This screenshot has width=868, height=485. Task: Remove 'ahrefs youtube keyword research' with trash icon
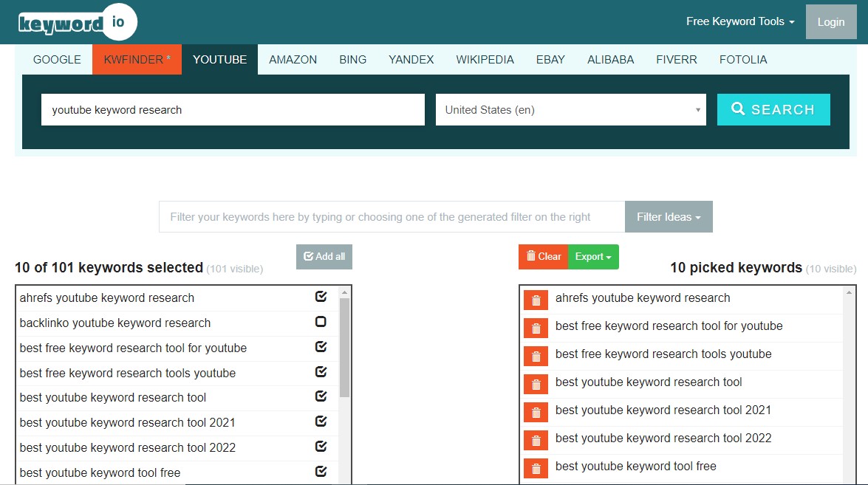[536, 300]
